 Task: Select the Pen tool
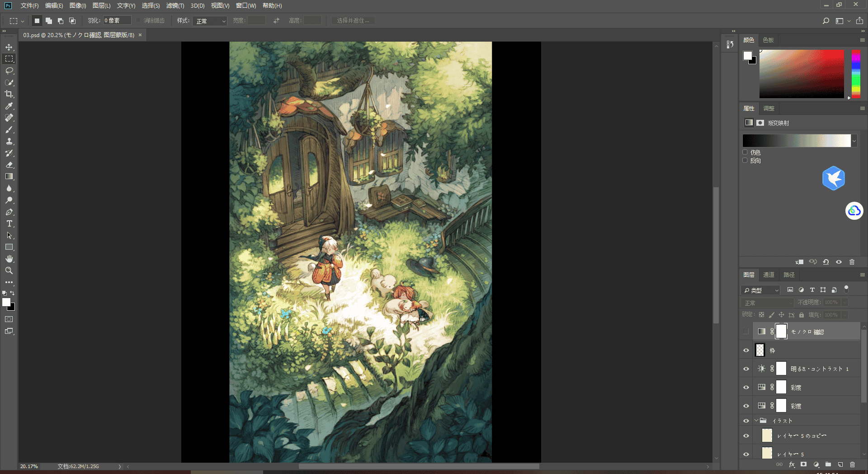[9, 212]
